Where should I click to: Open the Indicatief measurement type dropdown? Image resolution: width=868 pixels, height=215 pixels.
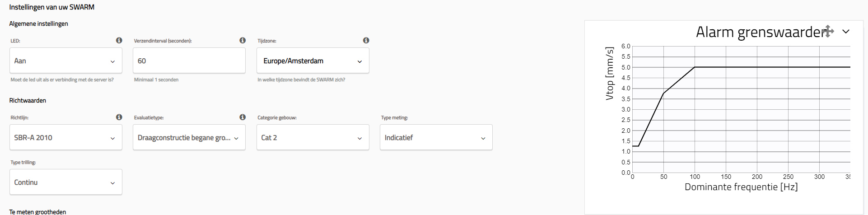pos(436,138)
